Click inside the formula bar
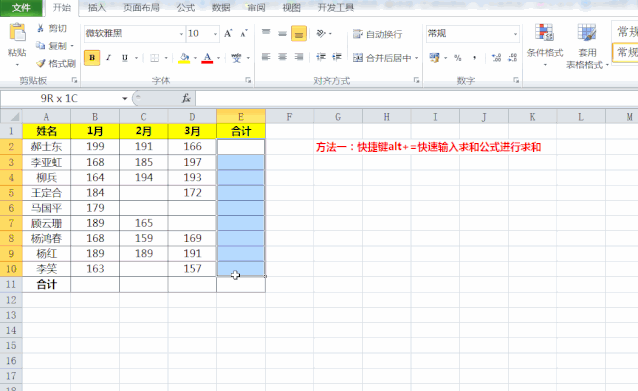The image size is (638, 391). (x=417, y=98)
